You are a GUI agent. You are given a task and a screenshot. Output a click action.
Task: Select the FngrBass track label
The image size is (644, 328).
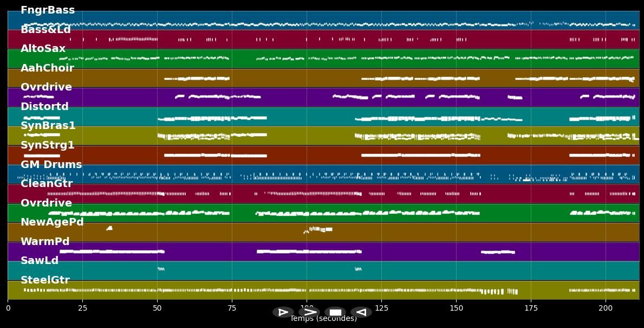(48, 10)
